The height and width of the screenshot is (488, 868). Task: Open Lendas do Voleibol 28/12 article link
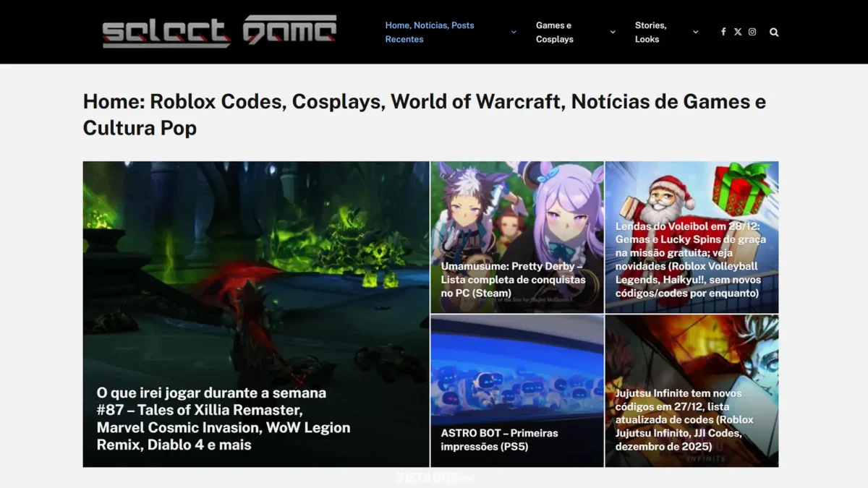(690, 260)
